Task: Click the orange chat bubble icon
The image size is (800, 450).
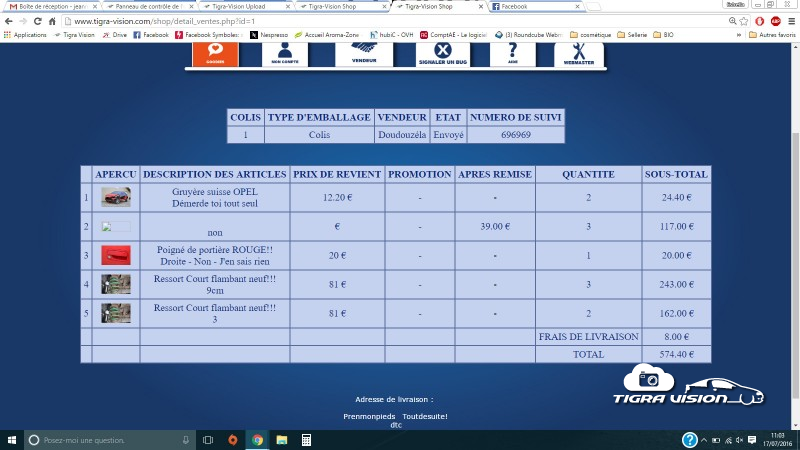Action: [214, 52]
